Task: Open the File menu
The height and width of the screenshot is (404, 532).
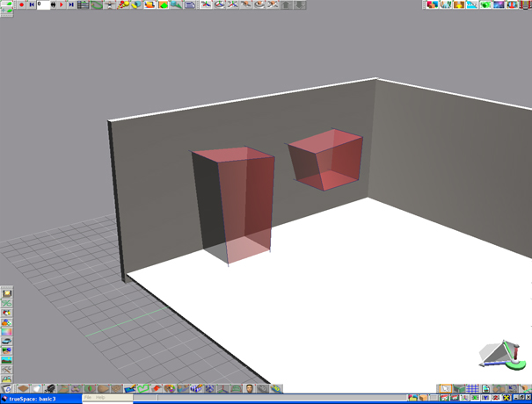Action: pos(88,398)
